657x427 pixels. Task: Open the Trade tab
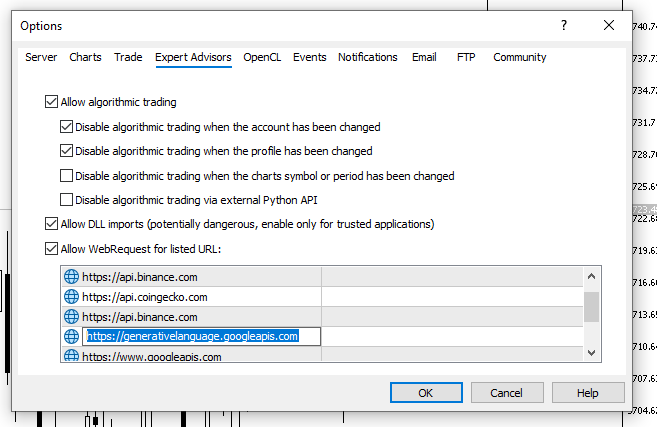(x=128, y=57)
